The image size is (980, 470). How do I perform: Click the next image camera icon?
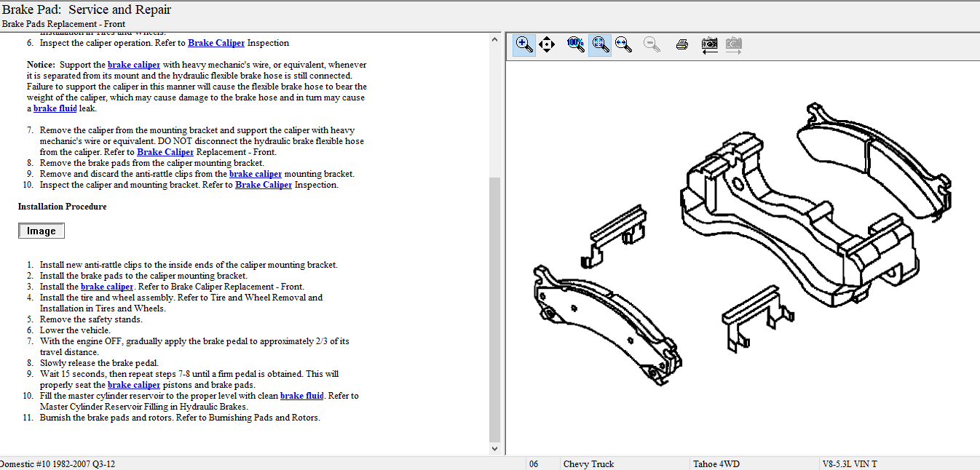(733, 44)
